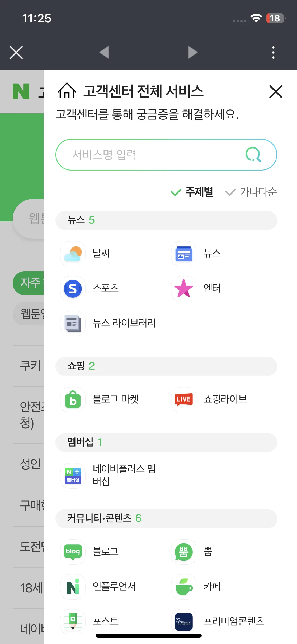Open the 뉴스 라이브러리 link
297x644 pixels.
click(124, 323)
